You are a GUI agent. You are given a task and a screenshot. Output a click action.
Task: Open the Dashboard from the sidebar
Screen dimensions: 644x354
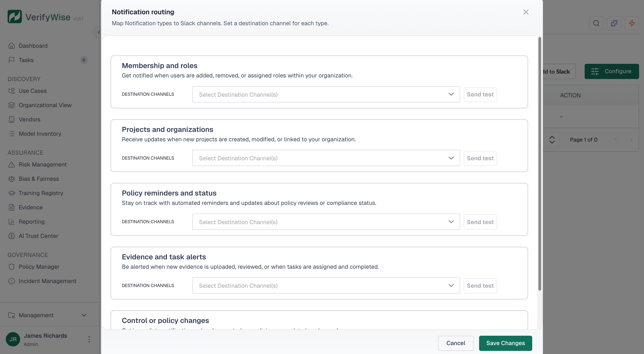[33, 46]
